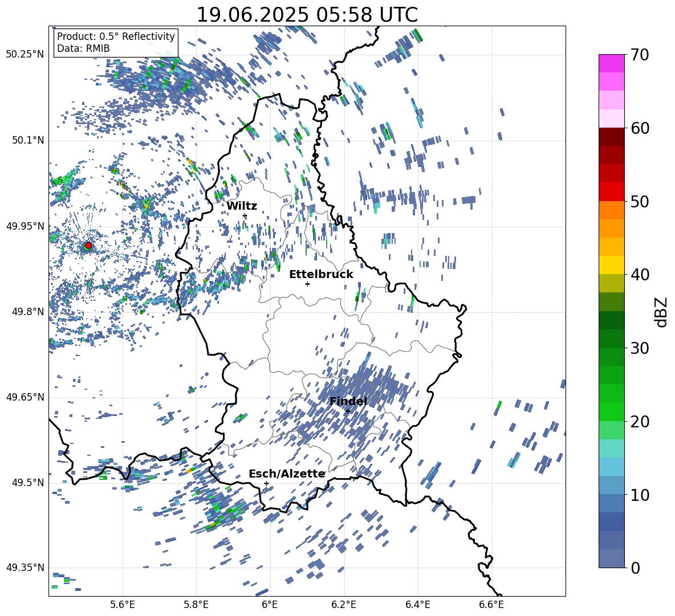Click the 49.8°N latitude label

(x=28, y=312)
